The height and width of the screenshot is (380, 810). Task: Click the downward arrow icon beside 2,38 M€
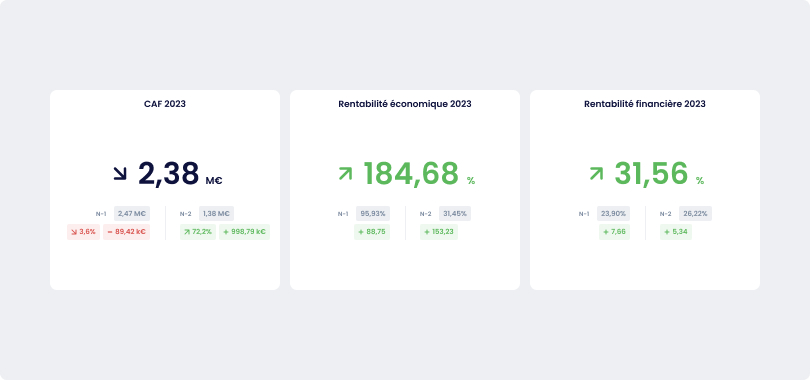point(120,173)
